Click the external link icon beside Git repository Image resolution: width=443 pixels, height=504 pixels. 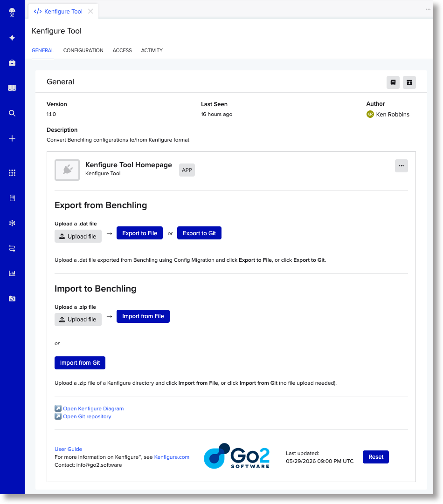click(58, 416)
